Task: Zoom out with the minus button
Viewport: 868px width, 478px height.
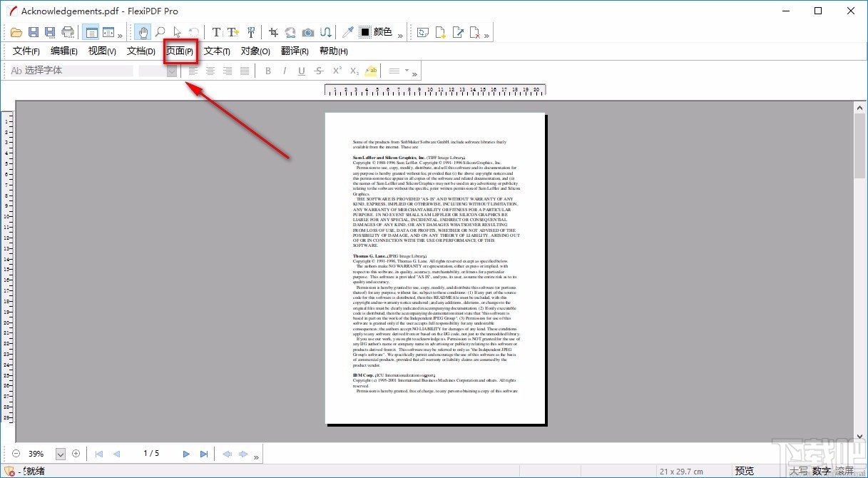Action: tap(16, 454)
